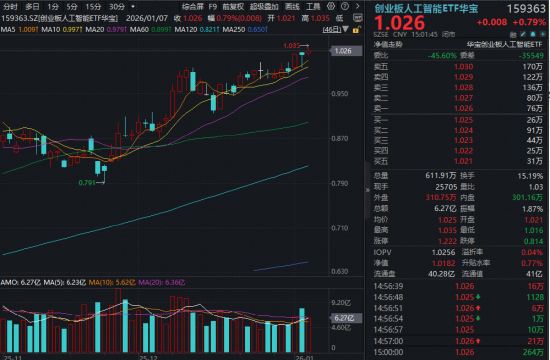
Task: Show more toolbar items with right arrow
Action: click(357, 6)
